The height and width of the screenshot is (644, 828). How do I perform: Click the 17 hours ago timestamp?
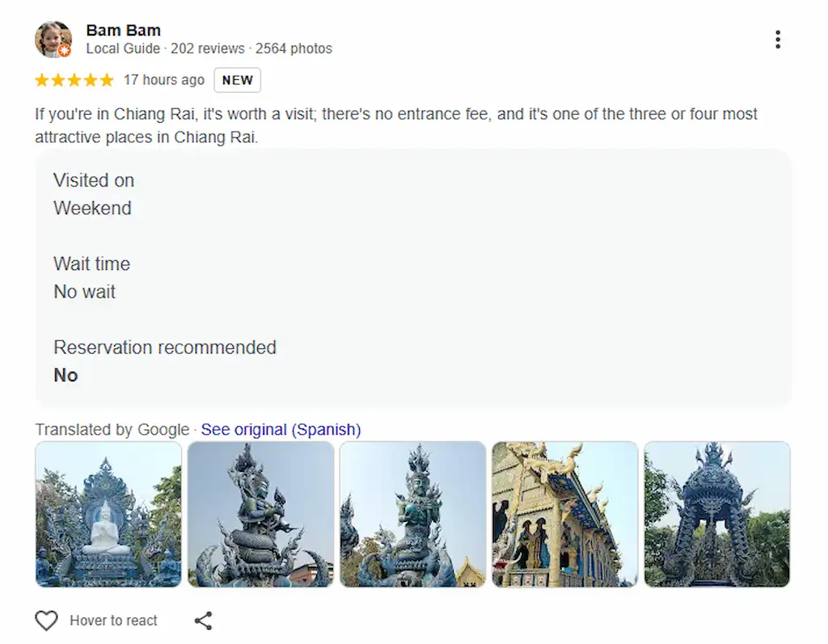[163, 80]
